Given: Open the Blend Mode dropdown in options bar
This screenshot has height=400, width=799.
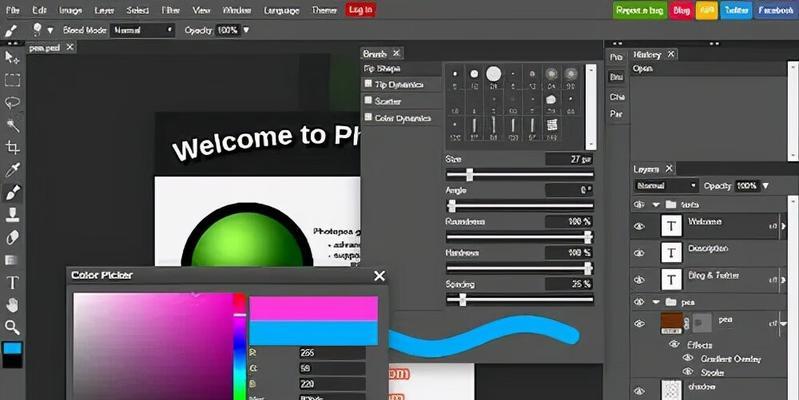Looking at the screenshot, I should click(x=141, y=30).
